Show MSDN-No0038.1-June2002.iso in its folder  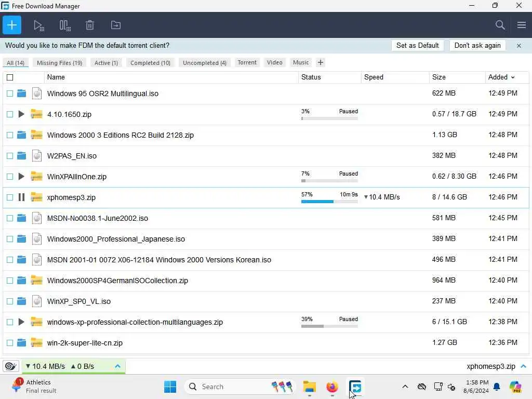click(x=21, y=218)
